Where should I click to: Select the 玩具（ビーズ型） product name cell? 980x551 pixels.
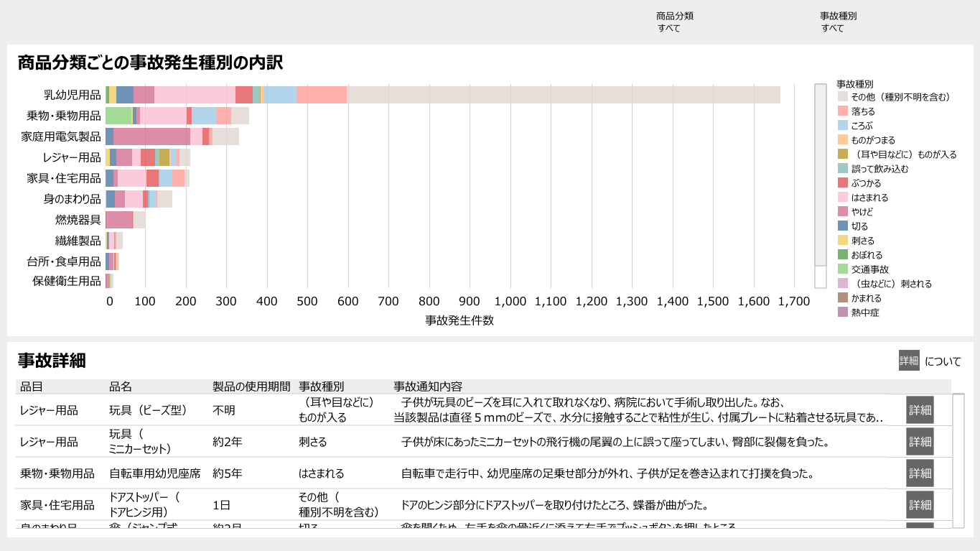148,410
